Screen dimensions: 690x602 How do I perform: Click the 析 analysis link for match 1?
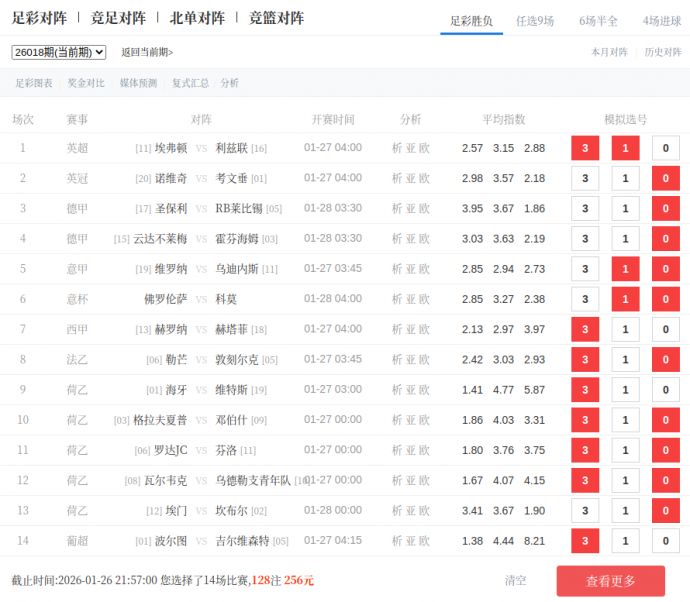[x=396, y=148]
